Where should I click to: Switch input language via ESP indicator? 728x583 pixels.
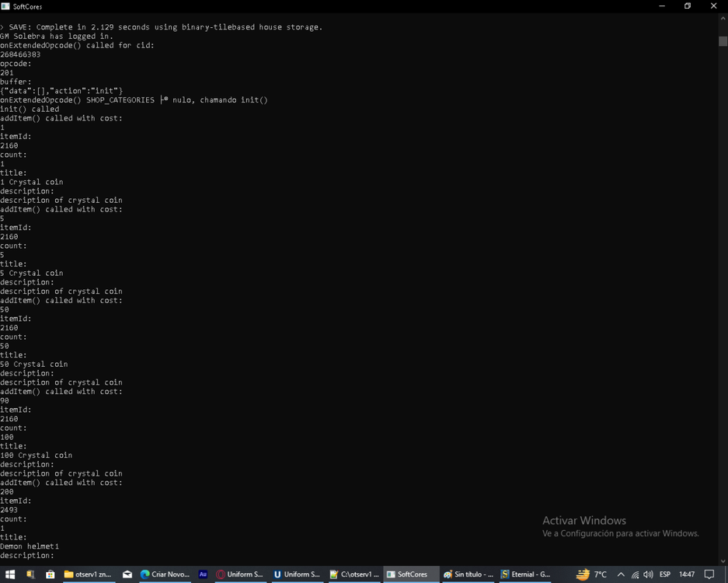[x=665, y=574]
